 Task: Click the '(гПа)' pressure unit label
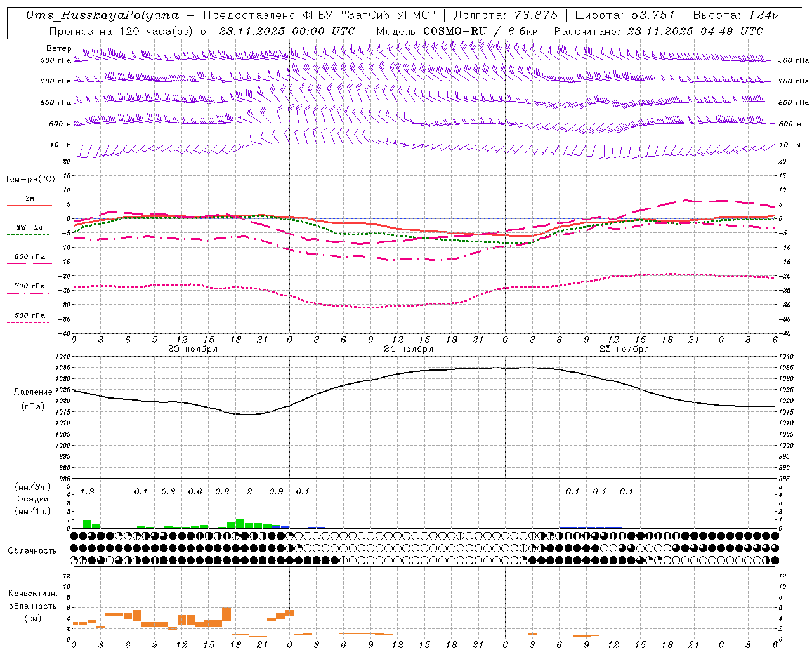click(x=33, y=407)
